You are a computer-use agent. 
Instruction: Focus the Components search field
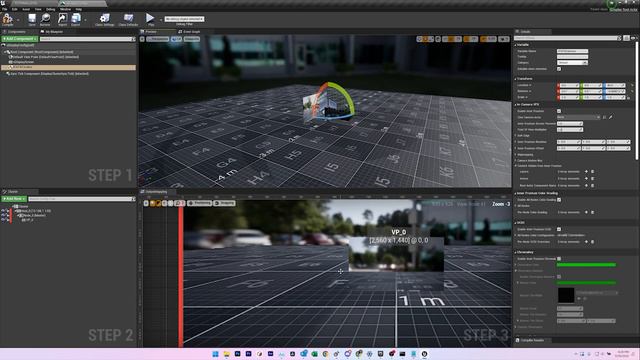pyautogui.click(x=87, y=39)
